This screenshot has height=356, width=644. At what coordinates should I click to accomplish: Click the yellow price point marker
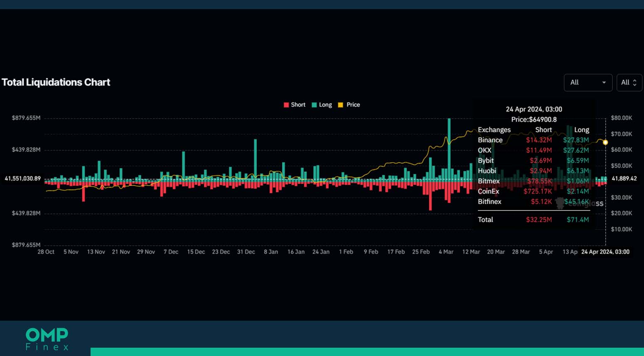[605, 142]
